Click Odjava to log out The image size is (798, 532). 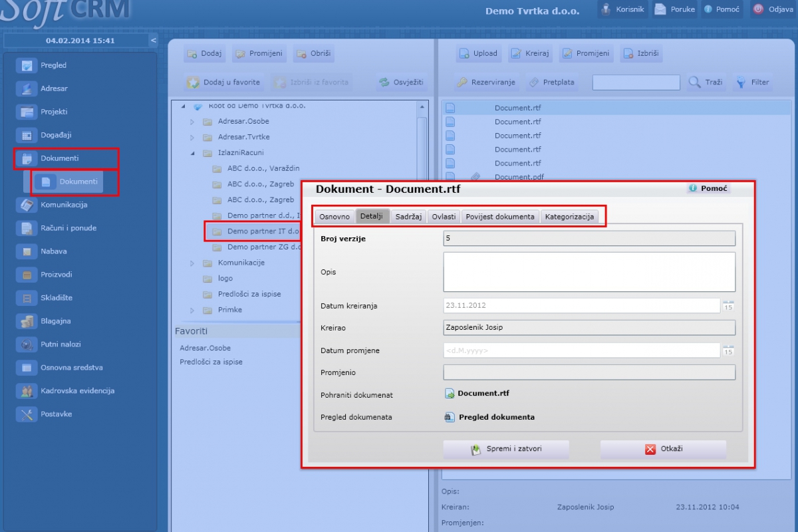772,9
